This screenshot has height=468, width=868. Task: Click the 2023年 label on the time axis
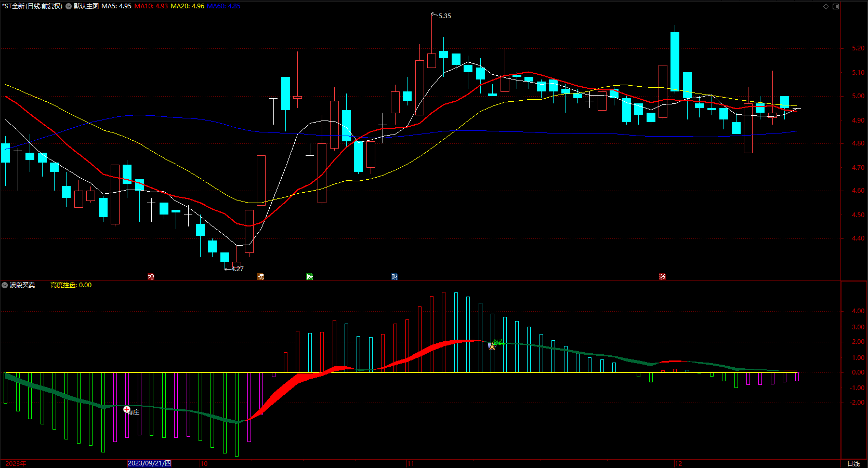coord(16,464)
